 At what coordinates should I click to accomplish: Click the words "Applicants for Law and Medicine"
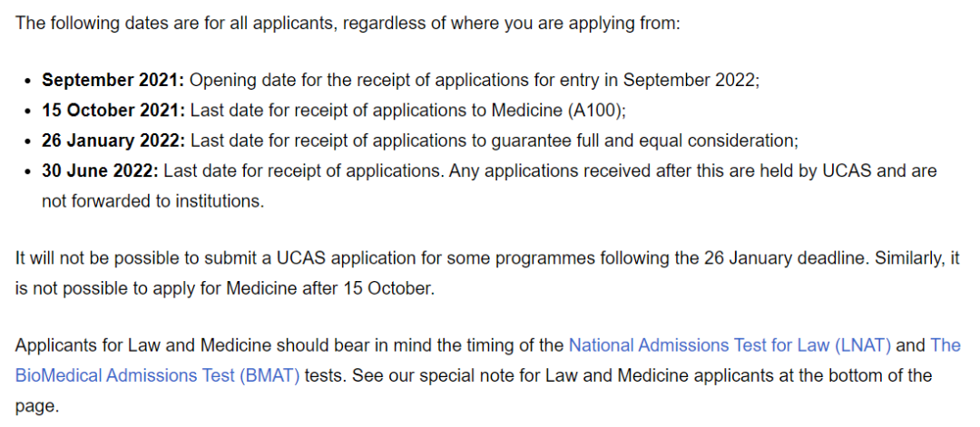[142, 345]
